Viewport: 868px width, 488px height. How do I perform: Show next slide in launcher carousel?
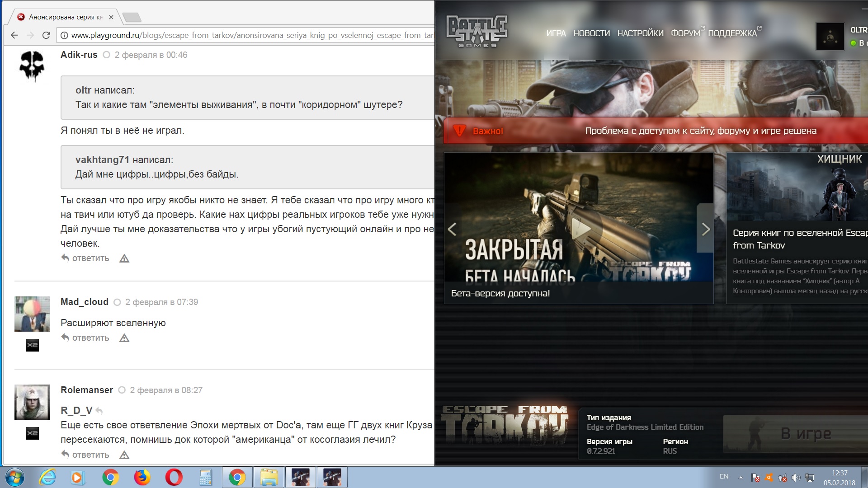point(706,229)
